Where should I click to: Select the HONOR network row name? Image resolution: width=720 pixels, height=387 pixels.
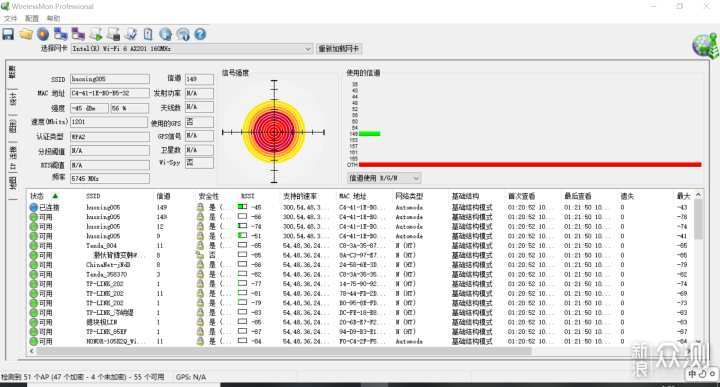pyautogui.click(x=116, y=342)
